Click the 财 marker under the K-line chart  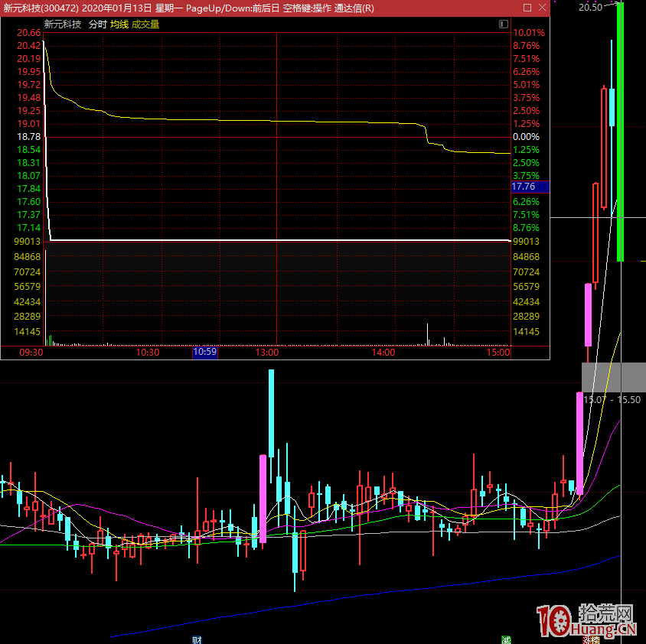(x=197, y=639)
